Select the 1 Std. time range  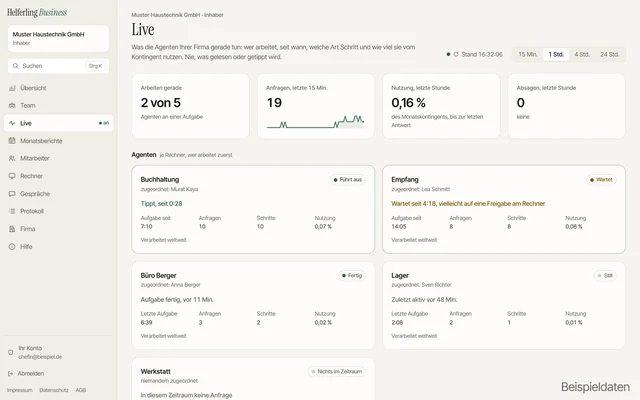click(x=556, y=54)
